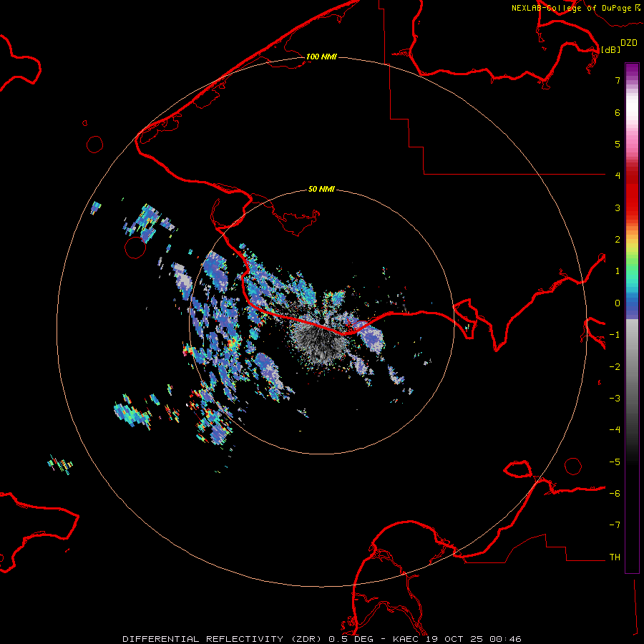644x644 pixels.
Task: Click the 4 dB legend label
Action: (618, 175)
